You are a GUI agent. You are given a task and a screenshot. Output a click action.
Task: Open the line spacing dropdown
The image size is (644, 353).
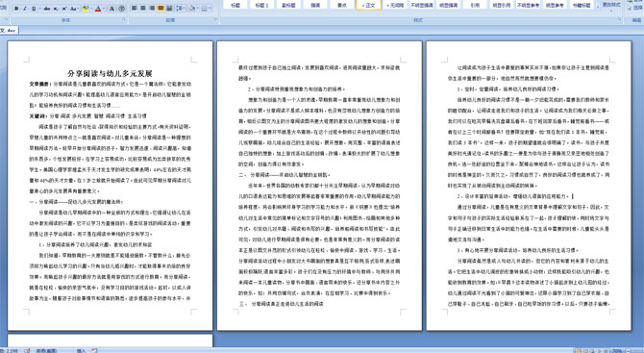181,8
